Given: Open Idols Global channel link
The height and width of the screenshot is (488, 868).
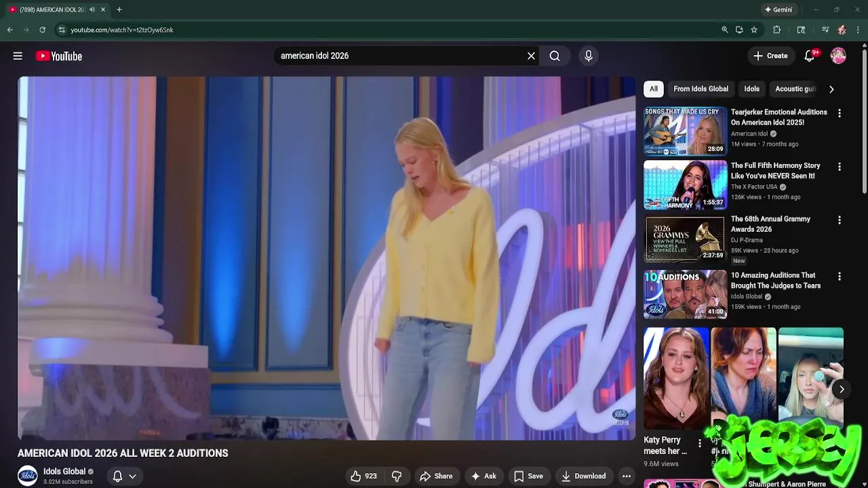Looking at the screenshot, I should coord(64,472).
